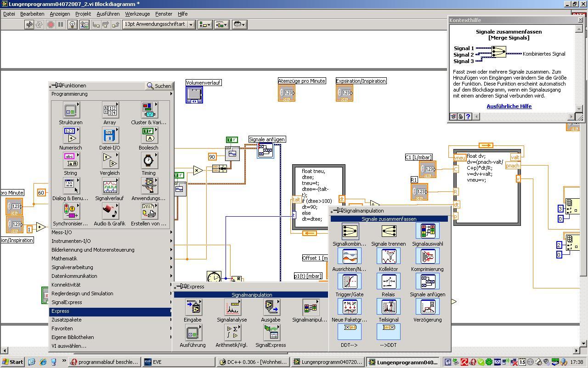Expand the Mathematik category

[111, 259]
